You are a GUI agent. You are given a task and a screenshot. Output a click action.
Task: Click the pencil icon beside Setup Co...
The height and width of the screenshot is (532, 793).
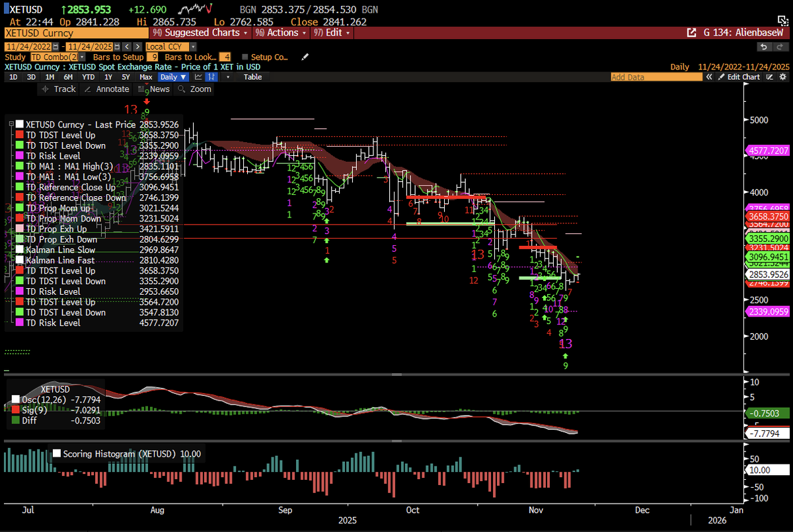305,57
